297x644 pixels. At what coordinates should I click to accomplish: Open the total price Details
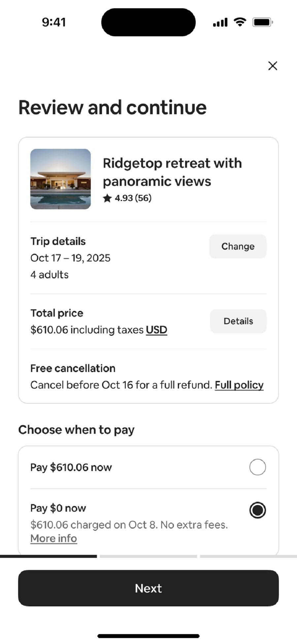[x=238, y=321]
